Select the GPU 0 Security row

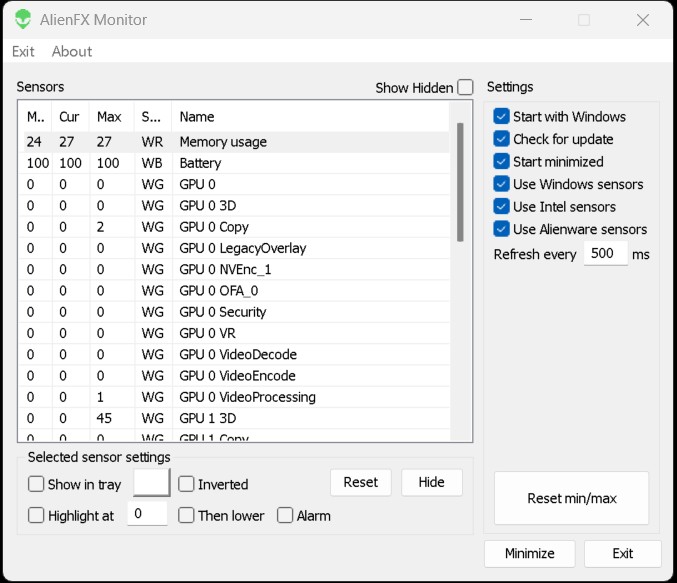coord(234,312)
